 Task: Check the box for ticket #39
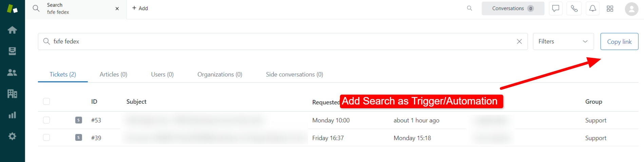point(46,137)
